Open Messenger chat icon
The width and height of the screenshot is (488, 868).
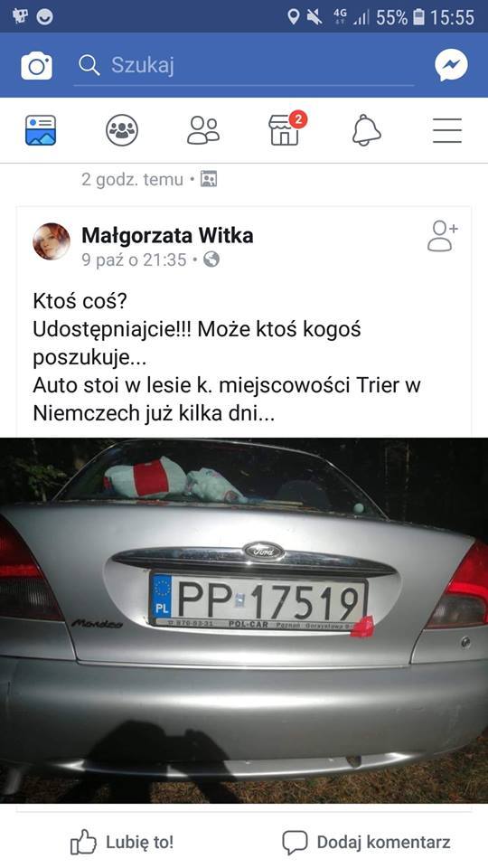coord(451,65)
